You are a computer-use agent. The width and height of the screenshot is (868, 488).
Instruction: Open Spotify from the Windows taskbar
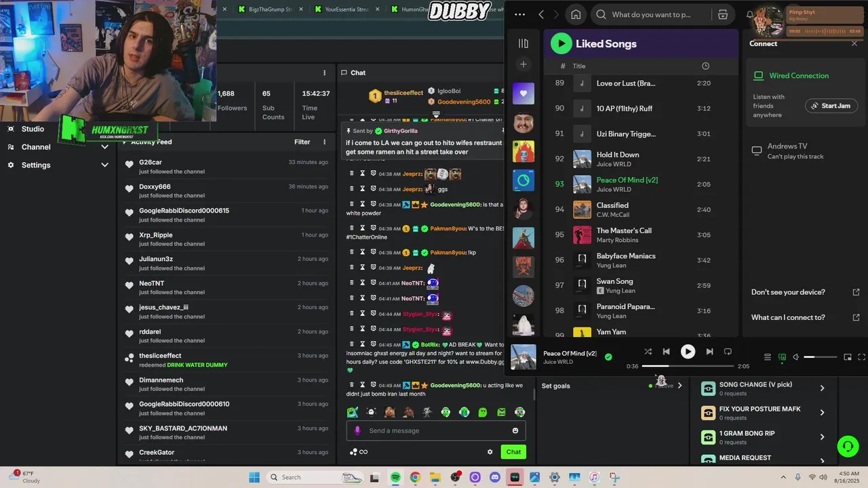click(x=395, y=477)
